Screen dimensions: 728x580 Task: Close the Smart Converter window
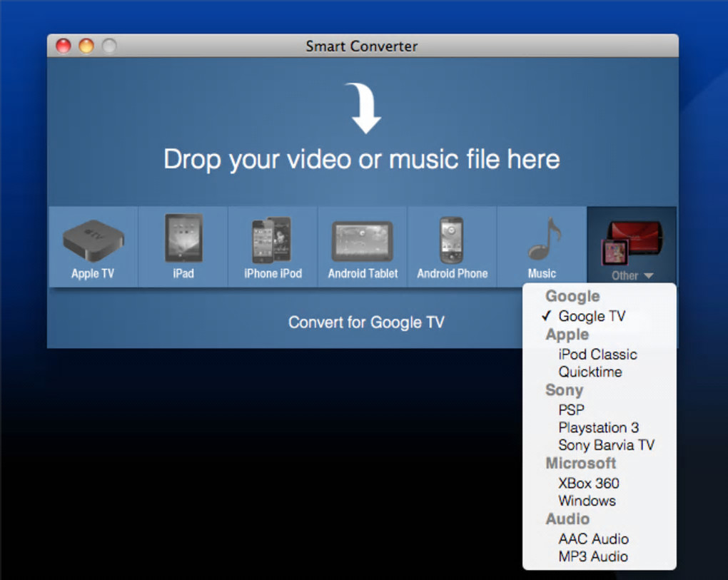pyautogui.click(x=64, y=46)
